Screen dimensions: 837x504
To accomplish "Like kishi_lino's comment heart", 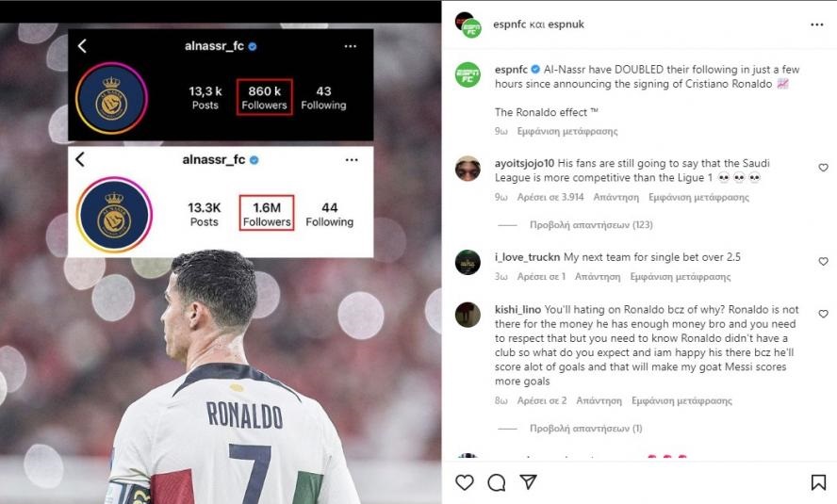I will [x=823, y=314].
